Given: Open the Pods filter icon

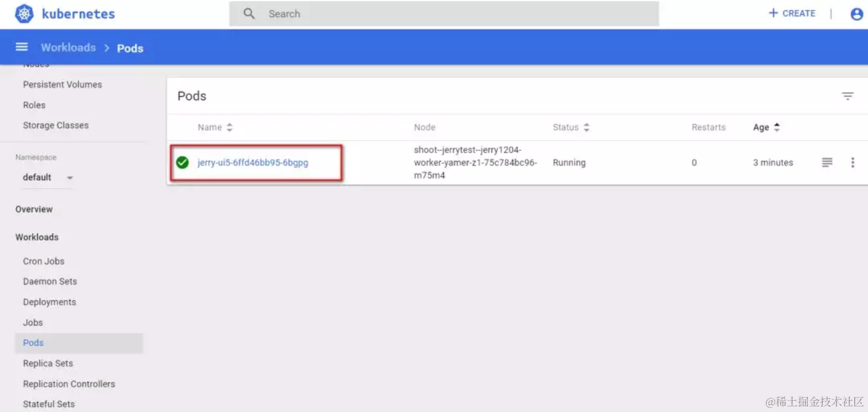Looking at the screenshot, I should click(848, 96).
